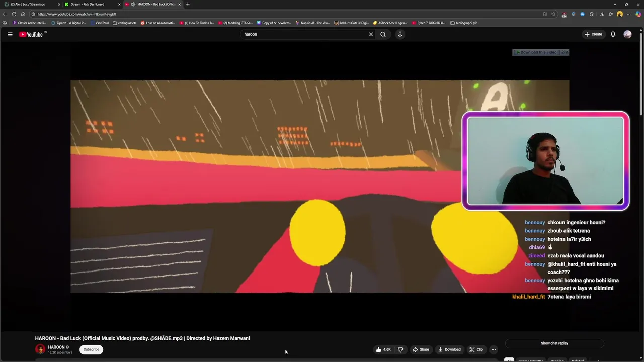Viewport: 644px width, 362px height.
Task: Open the YouTube account avatar menu
Action: pyautogui.click(x=627, y=34)
